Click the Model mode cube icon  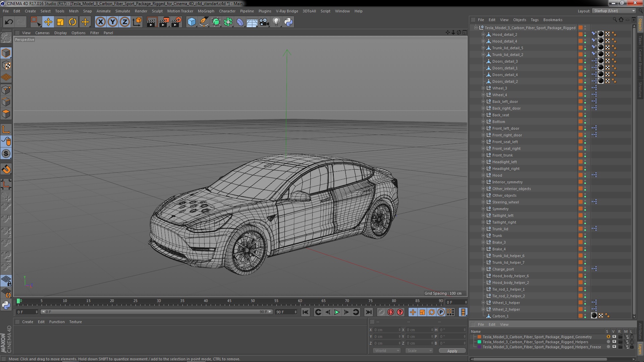click(6, 53)
